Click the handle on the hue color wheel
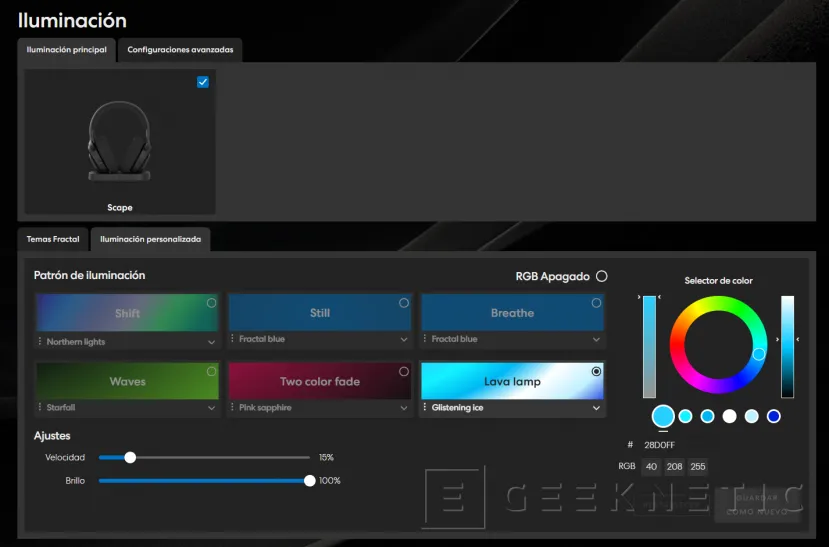The image size is (829, 547). (759, 354)
